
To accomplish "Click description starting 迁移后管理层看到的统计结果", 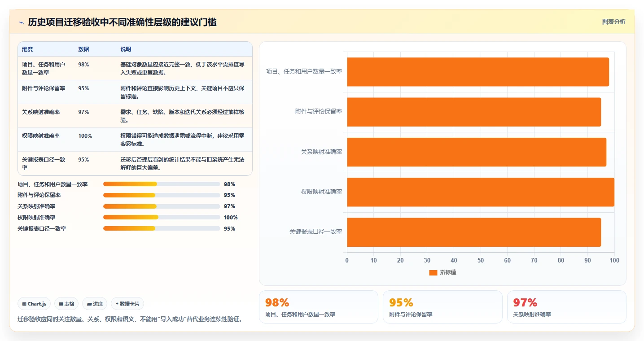I will (x=182, y=163).
